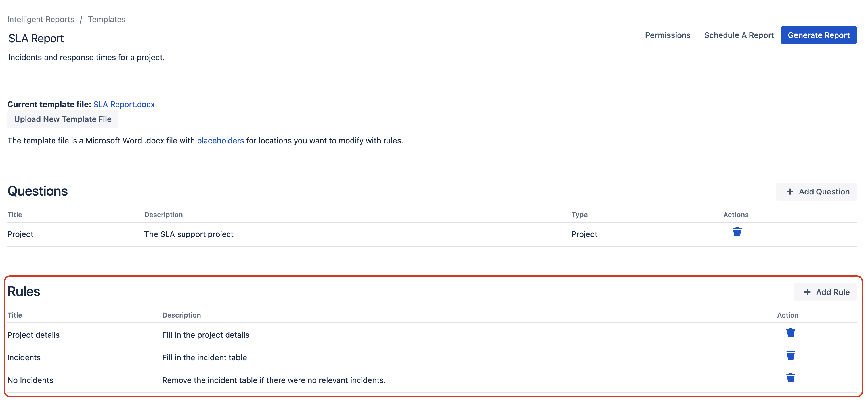This screenshot has width=868, height=402.
Task: Open Schedule A Report
Action: [739, 35]
